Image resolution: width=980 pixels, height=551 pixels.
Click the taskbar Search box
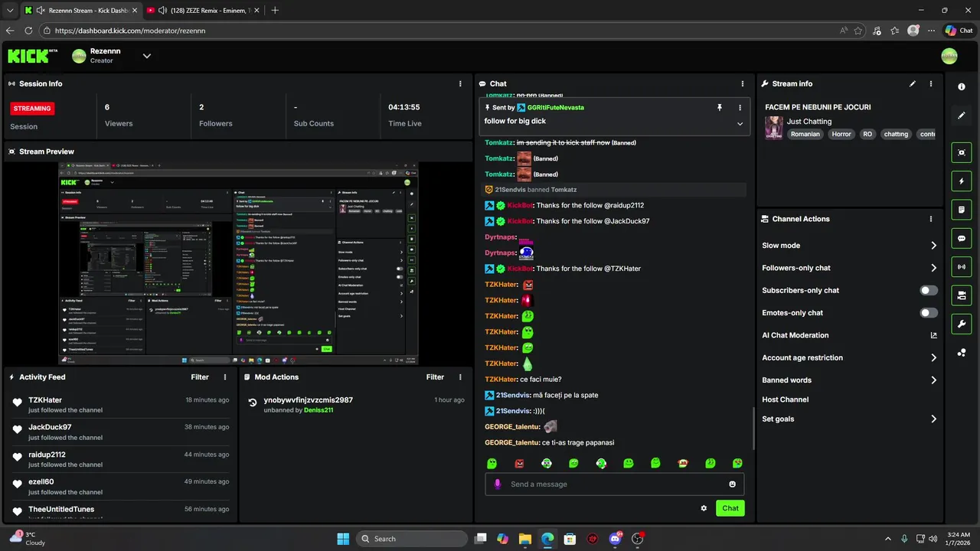point(412,539)
